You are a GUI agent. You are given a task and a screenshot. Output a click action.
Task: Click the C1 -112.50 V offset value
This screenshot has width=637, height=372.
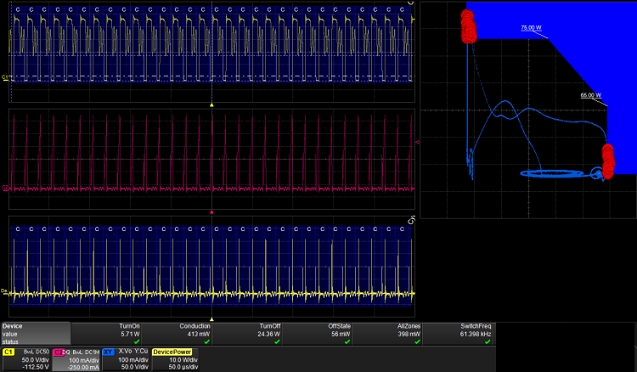click(x=35, y=367)
